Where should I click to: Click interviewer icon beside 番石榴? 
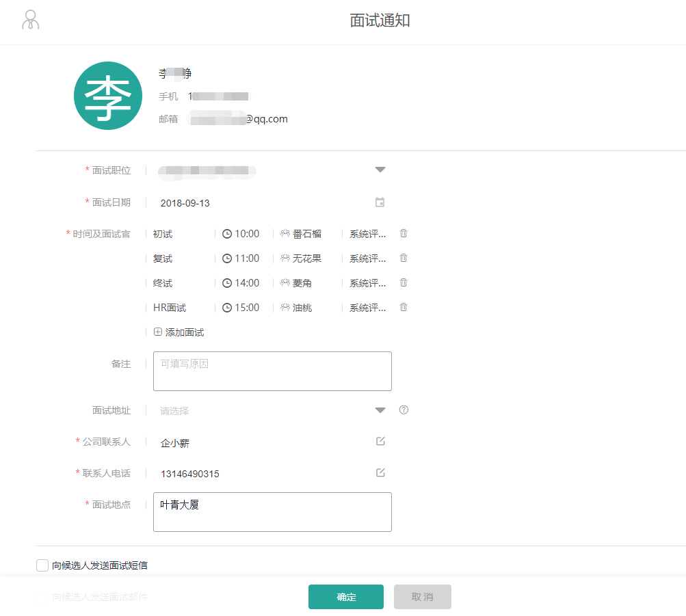pyautogui.click(x=285, y=233)
